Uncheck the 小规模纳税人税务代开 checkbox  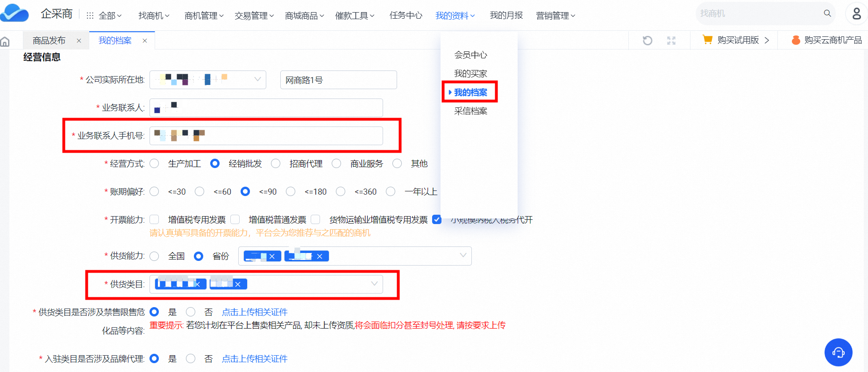pyautogui.click(x=437, y=219)
